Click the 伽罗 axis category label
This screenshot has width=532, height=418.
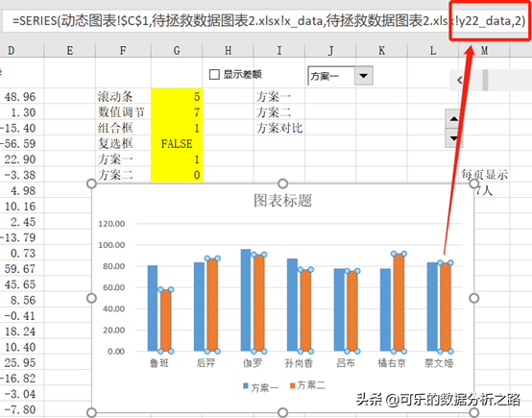point(253,363)
